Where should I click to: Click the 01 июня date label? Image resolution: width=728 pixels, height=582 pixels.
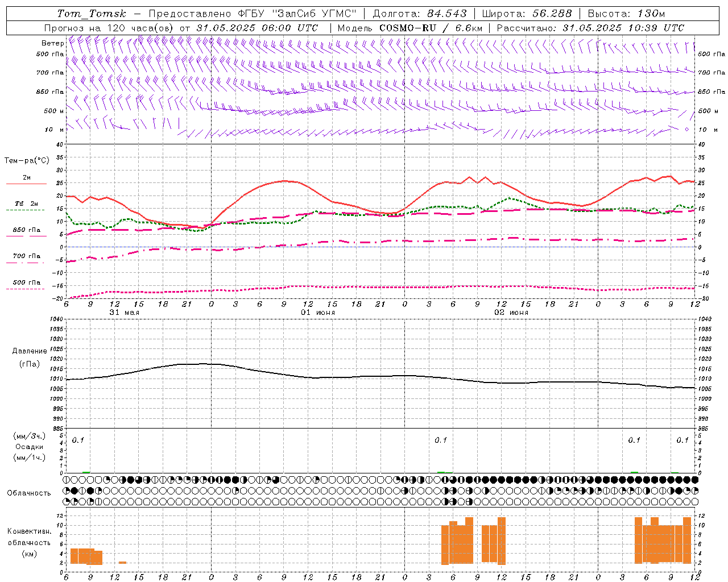(318, 313)
